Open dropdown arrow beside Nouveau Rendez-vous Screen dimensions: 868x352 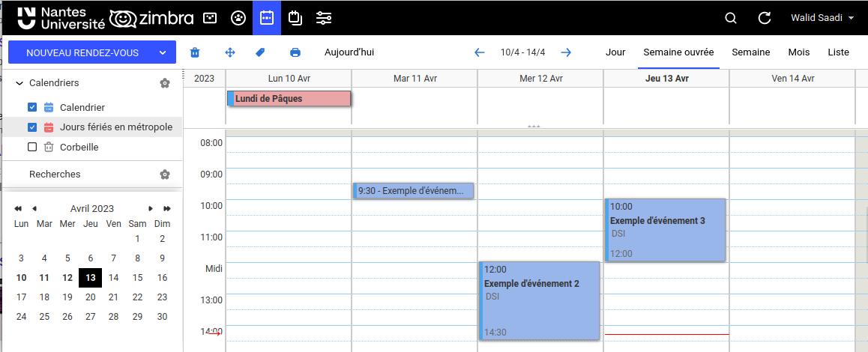pyautogui.click(x=163, y=52)
